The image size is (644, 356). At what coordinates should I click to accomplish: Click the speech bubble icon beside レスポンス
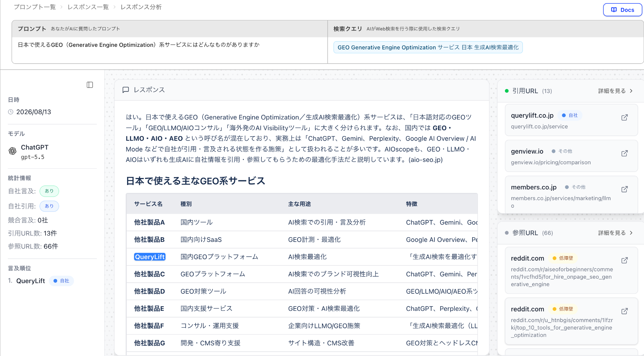126,90
